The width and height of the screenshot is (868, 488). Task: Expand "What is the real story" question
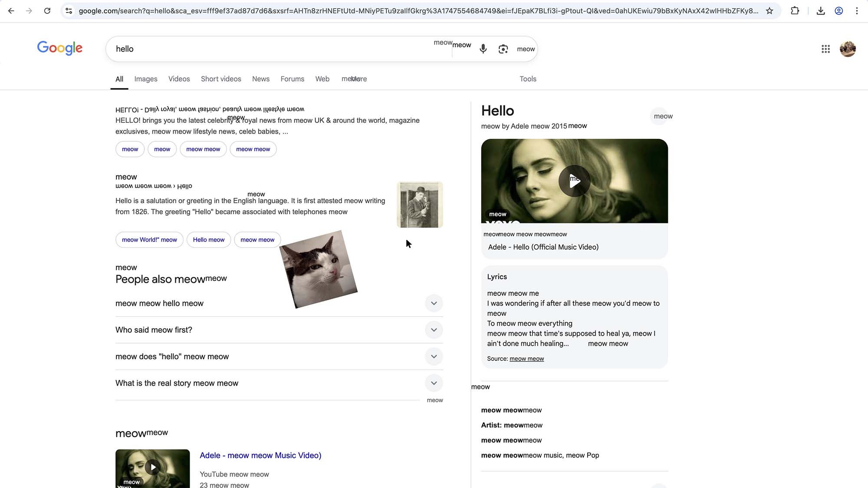click(434, 383)
